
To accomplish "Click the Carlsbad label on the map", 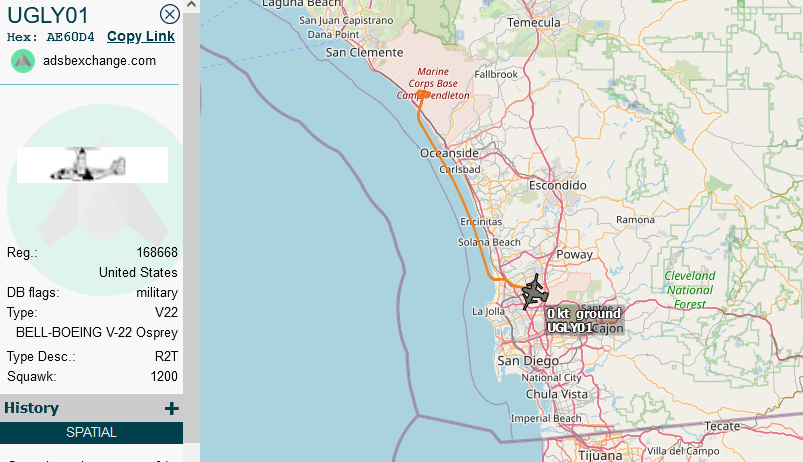I will pyautogui.click(x=459, y=170).
